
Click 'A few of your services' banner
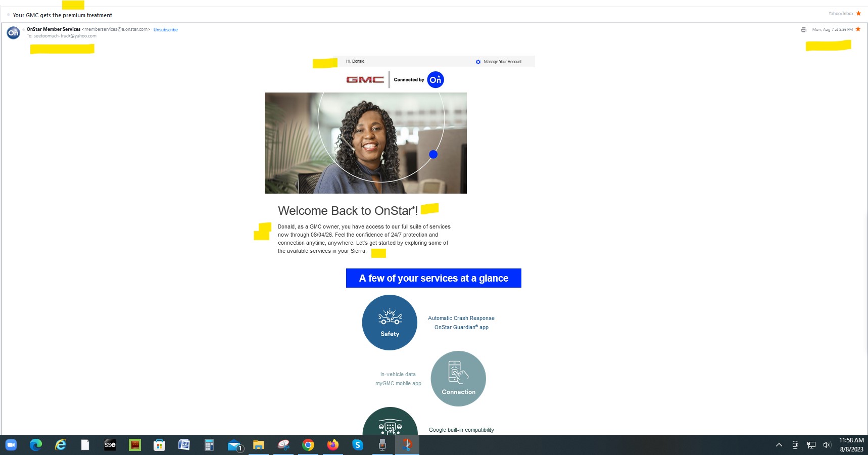pyautogui.click(x=433, y=278)
